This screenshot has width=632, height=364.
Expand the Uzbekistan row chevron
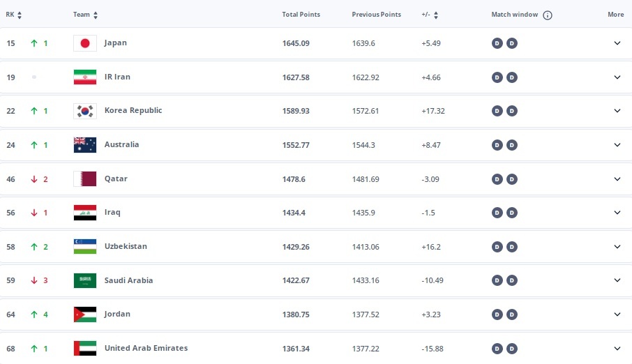[x=617, y=247]
